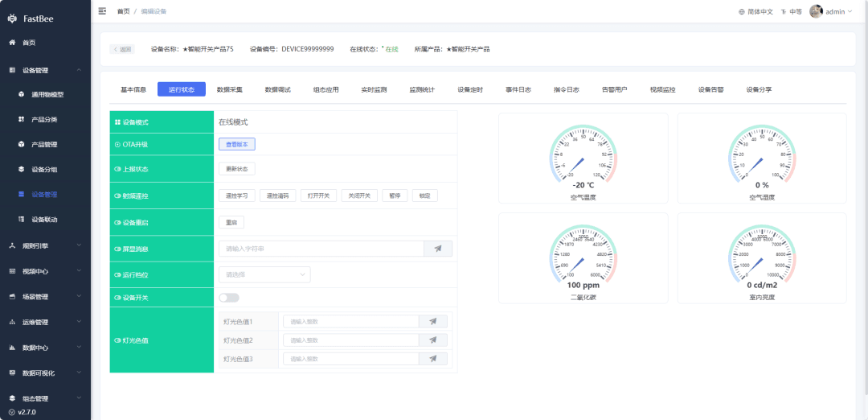Click the font size icon beside 中等

point(784,11)
